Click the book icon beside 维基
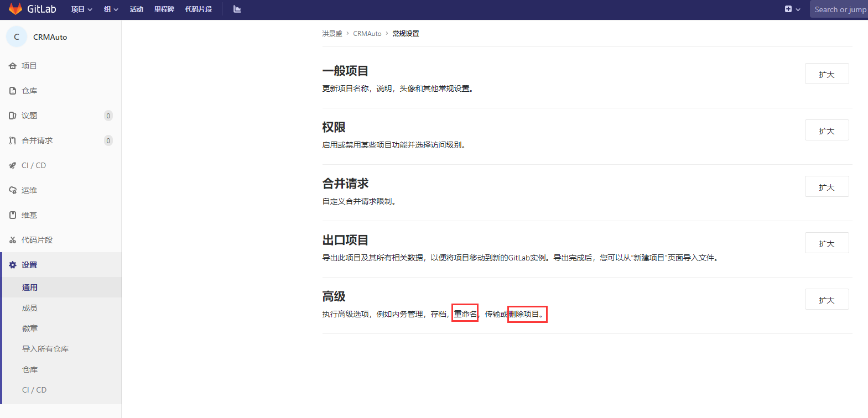868x418 pixels. pyautogui.click(x=13, y=215)
